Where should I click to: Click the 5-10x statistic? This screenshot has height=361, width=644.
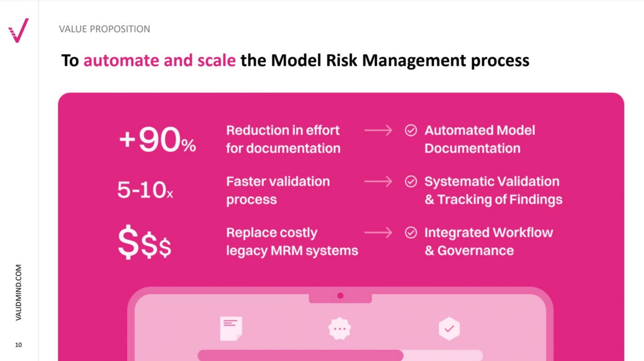(x=145, y=190)
